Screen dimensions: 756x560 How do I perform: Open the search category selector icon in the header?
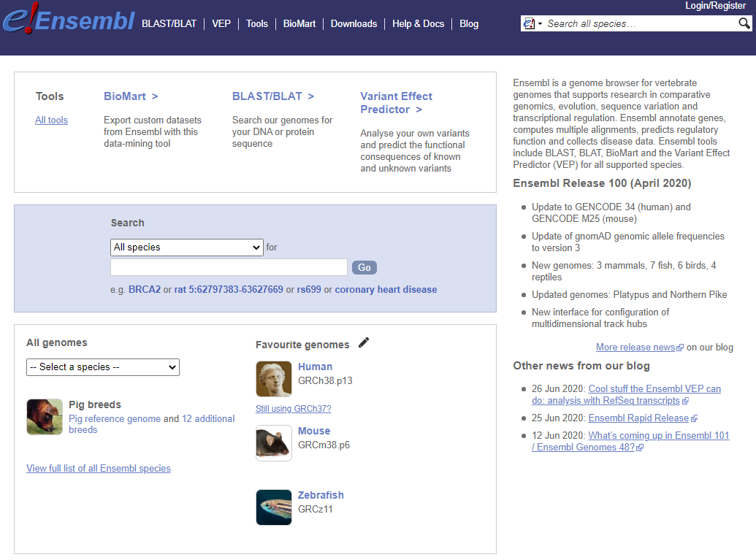coord(532,23)
